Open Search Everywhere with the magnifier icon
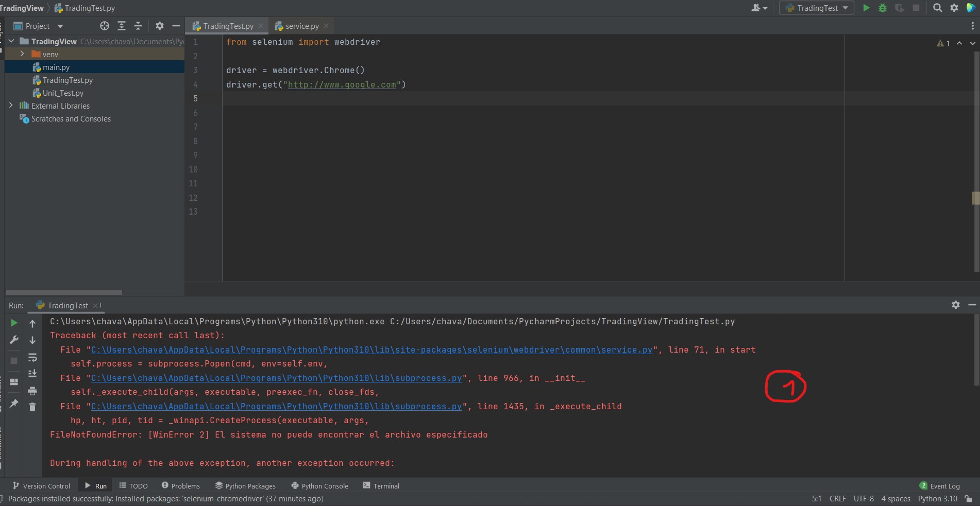The height and width of the screenshot is (506, 980). pyautogui.click(x=937, y=8)
